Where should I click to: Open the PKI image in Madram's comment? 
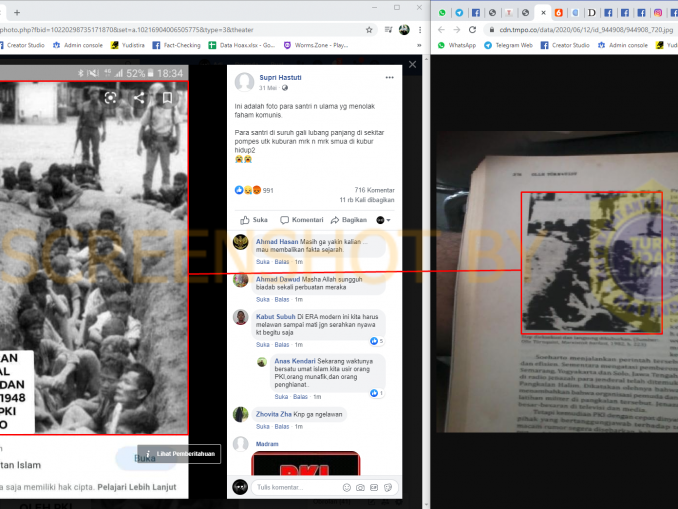coord(306,463)
